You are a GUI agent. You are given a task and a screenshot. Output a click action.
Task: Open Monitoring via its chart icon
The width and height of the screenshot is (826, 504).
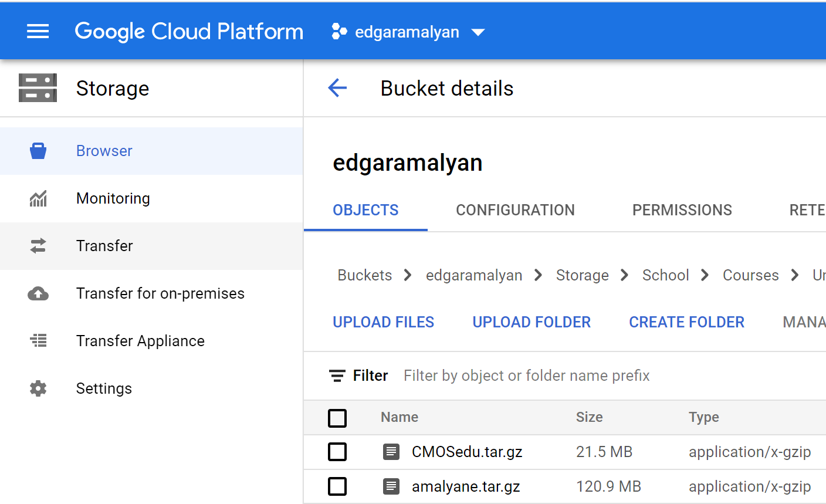pos(38,199)
